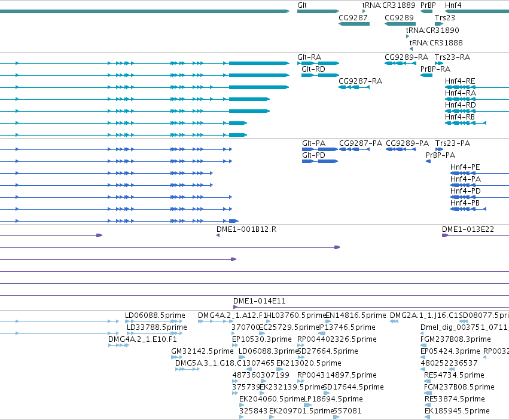Select the HL03760.5prime EST
Viewport: 509px width, 420px height.
coord(268,321)
